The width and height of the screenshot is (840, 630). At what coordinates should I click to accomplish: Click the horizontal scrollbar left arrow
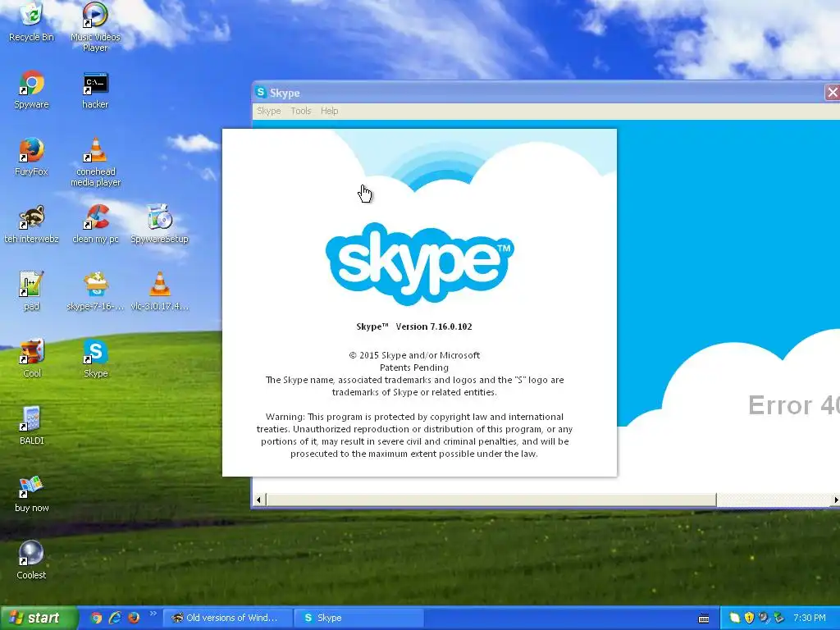[258, 500]
